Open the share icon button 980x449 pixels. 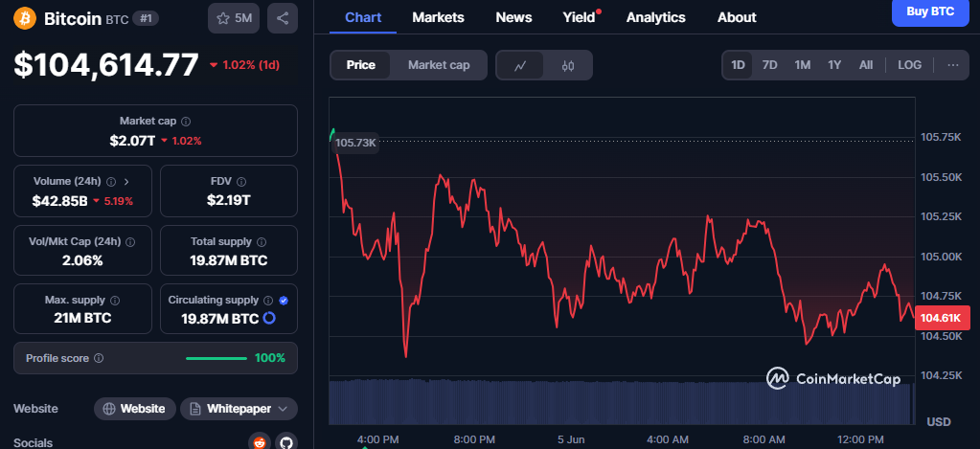tap(283, 18)
